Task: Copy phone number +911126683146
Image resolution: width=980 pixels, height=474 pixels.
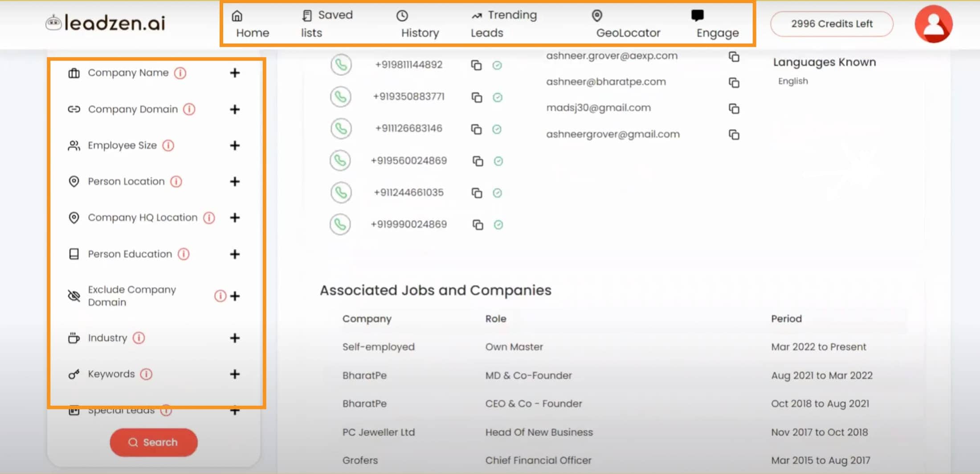Action: click(476, 129)
